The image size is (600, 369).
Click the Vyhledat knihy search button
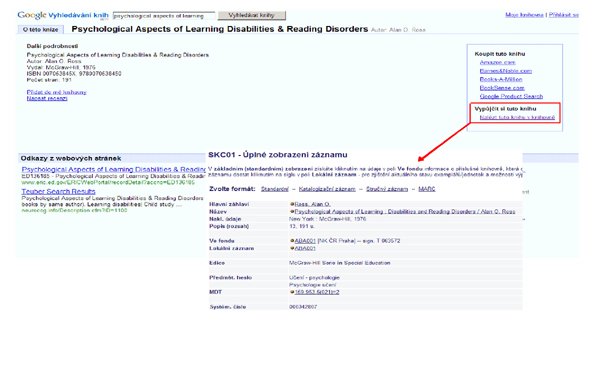(x=252, y=15)
